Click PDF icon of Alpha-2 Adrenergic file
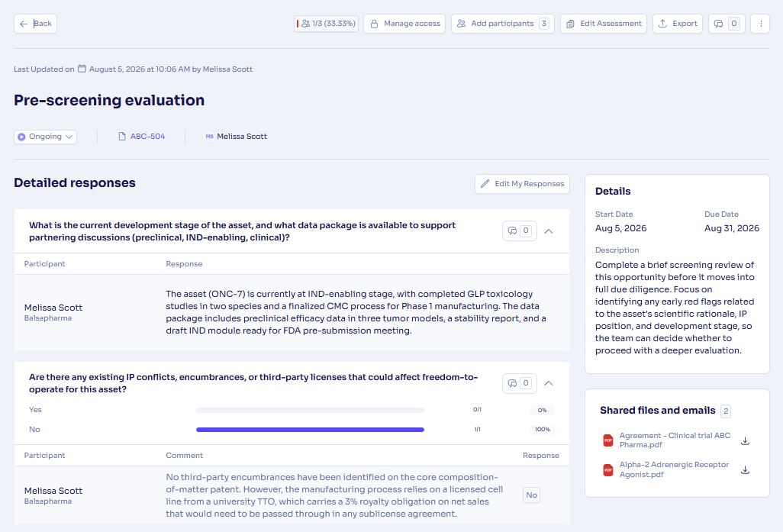This screenshot has height=532, width=783. coord(608,469)
